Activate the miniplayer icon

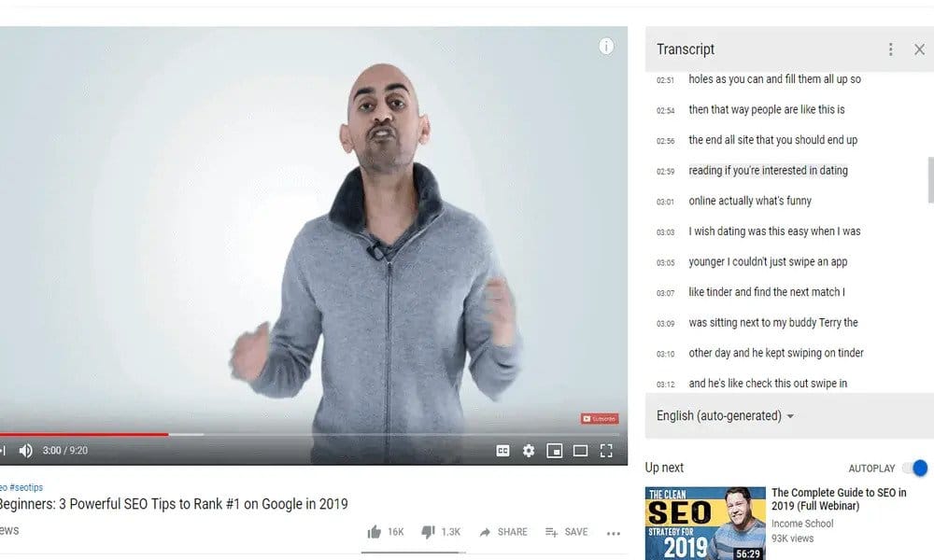[x=555, y=451]
